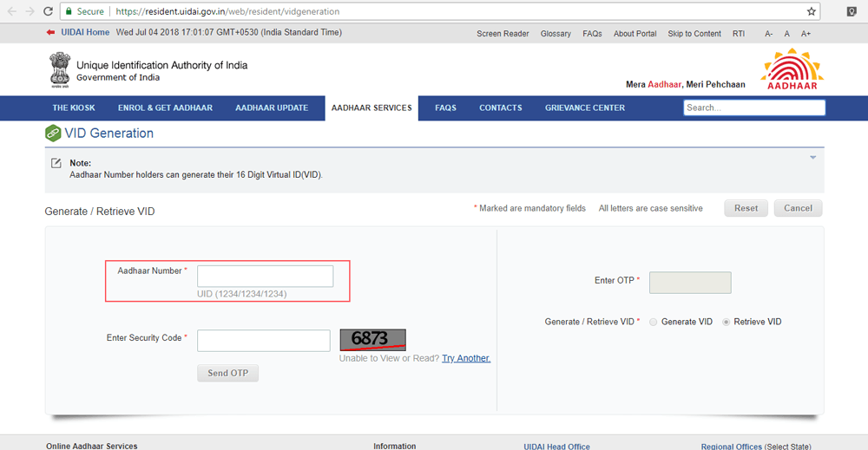Click the Aadhaar sun logo

pos(792,69)
